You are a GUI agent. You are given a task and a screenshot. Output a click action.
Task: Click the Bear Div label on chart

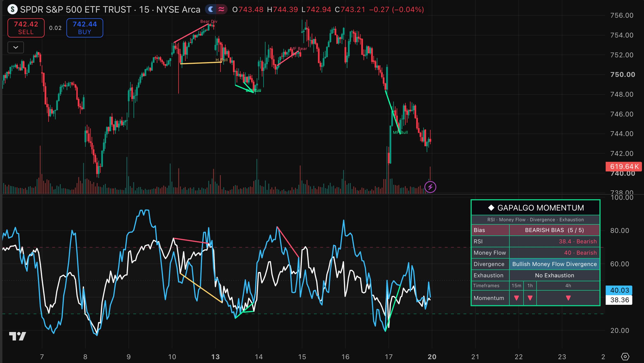[x=209, y=21]
